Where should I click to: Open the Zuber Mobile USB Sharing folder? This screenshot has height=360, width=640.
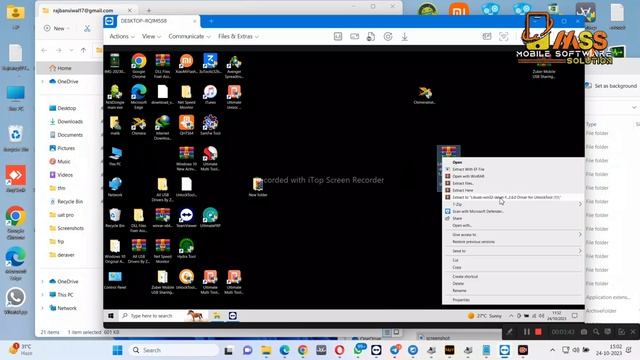pyautogui.click(x=162, y=282)
